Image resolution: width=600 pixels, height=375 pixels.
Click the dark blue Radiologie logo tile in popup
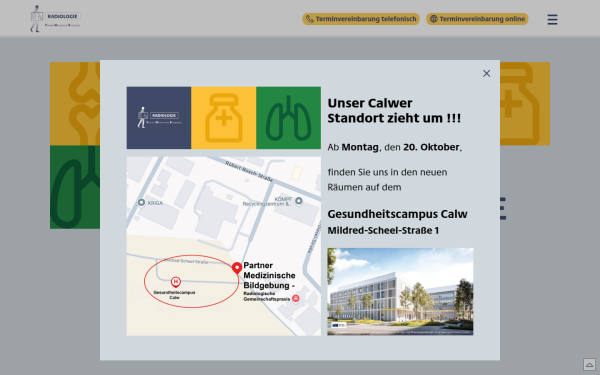pos(159,118)
